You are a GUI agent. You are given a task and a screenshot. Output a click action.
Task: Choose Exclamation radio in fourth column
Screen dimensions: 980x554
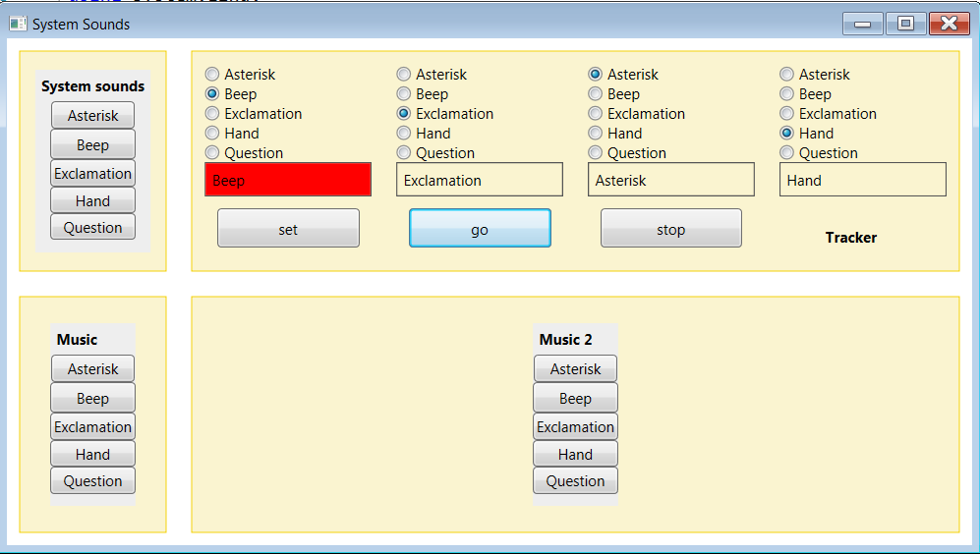click(787, 114)
